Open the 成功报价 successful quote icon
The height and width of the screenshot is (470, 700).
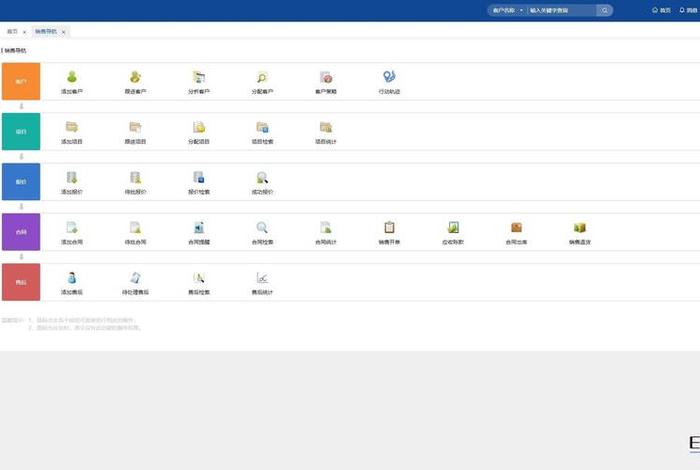[x=261, y=178]
